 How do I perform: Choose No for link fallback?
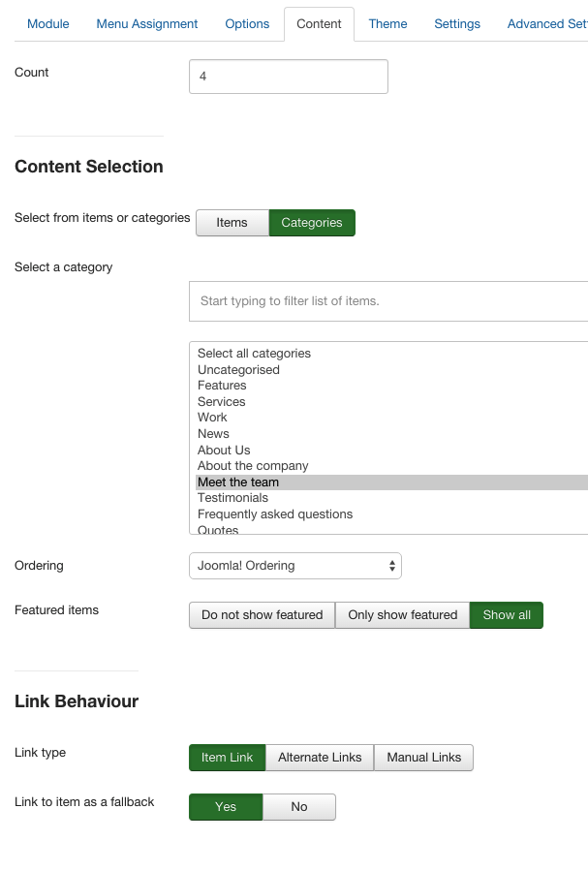click(x=299, y=806)
